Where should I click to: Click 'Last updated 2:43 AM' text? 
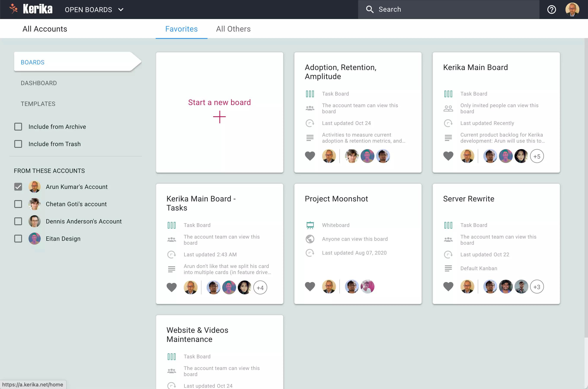(x=210, y=255)
